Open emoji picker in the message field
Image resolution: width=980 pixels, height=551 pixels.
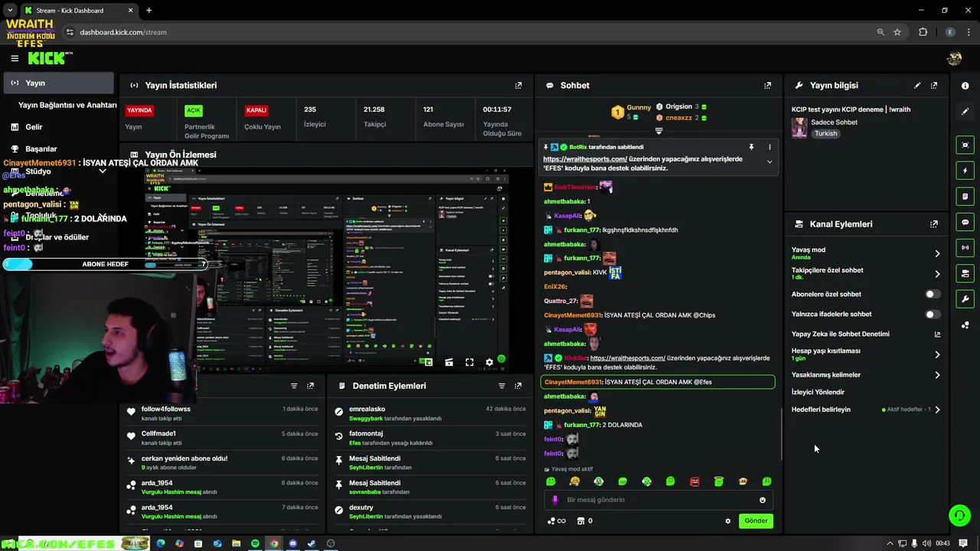click(x=763, y=500)
